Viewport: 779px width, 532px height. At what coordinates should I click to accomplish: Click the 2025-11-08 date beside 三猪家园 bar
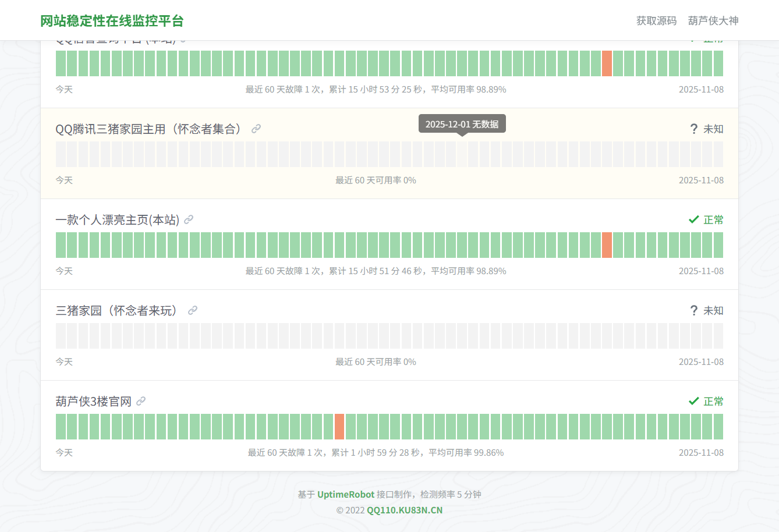(x=701, y=361)
